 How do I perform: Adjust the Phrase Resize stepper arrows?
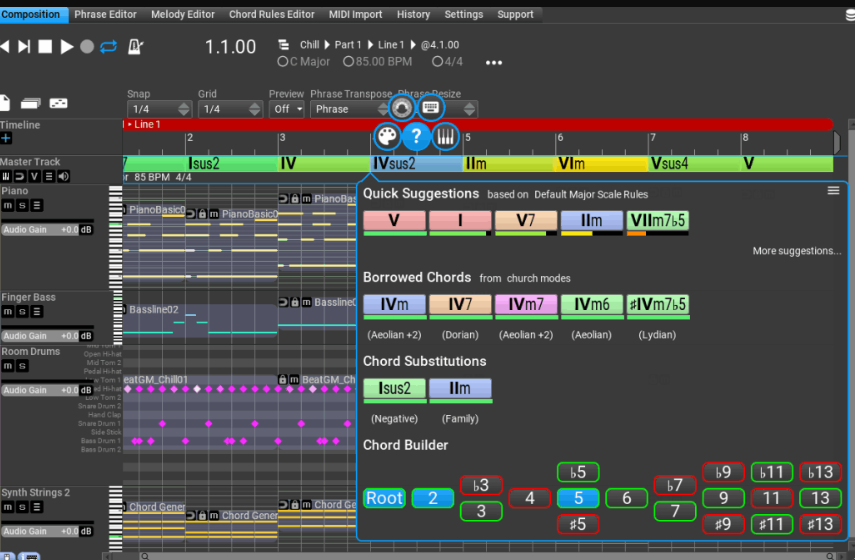(469, 109)
